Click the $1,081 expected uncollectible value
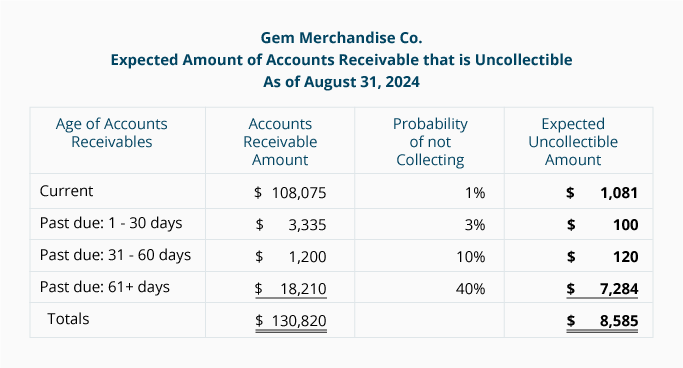 click(602, 192)
